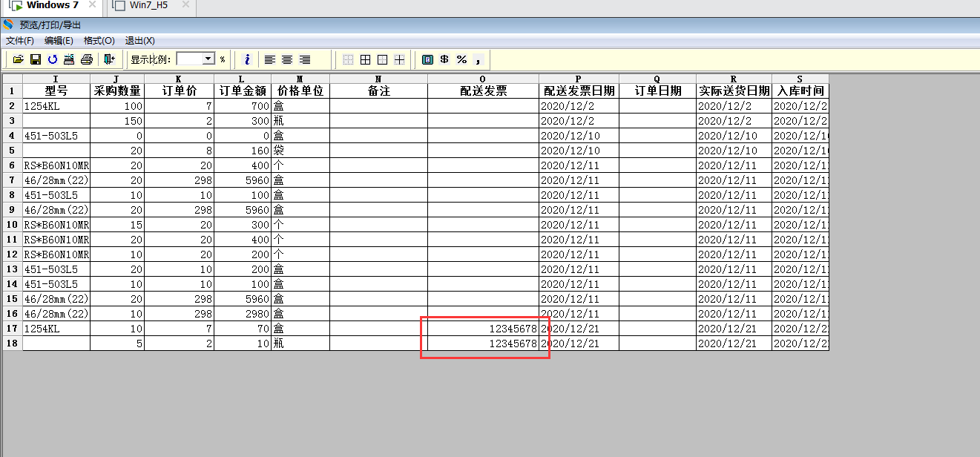Screen dimensions: 980x457
Task: Click the 采购数量 header cell
Action: [x=117, y=91]
